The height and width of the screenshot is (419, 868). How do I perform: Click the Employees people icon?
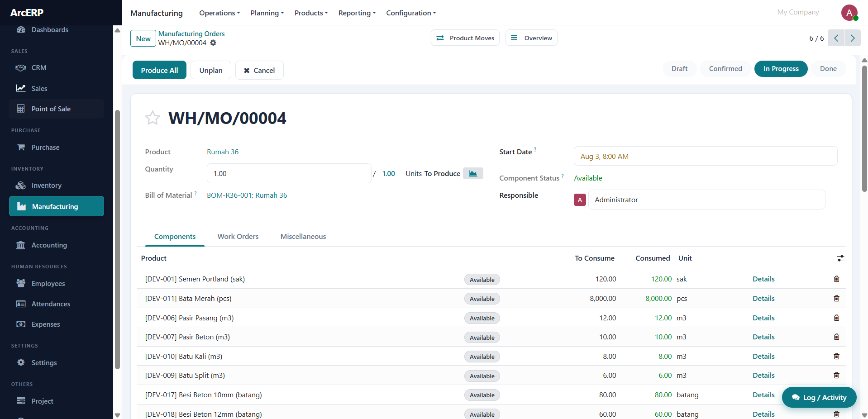(21, 283)
